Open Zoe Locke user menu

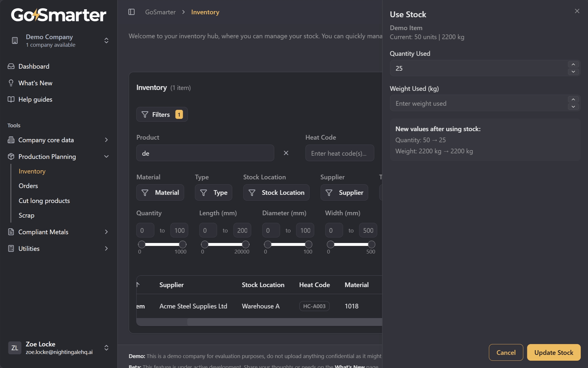(x=59, y=348)
